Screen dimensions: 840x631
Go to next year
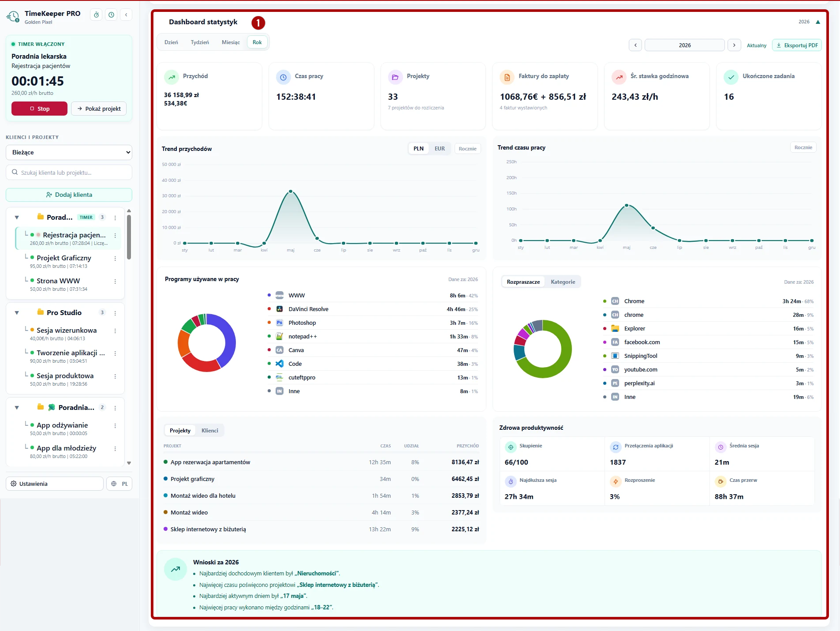734,45
